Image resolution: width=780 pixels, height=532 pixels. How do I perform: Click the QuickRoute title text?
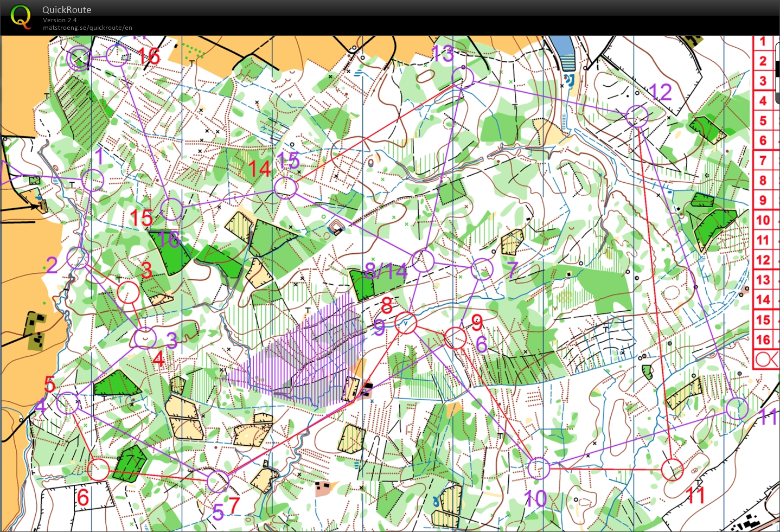pyautogui.click(x=67, y=10)
